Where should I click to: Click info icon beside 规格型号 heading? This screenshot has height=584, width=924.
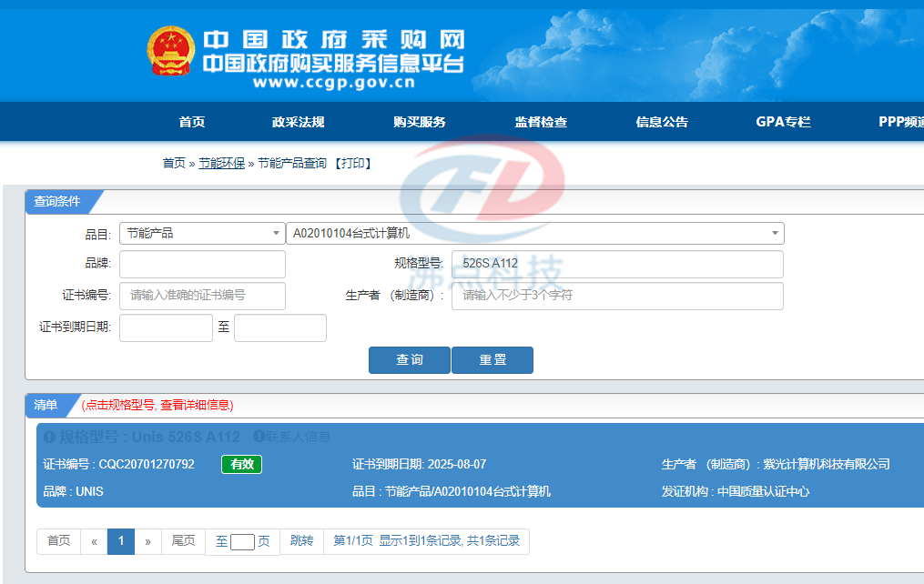point(49,437)
